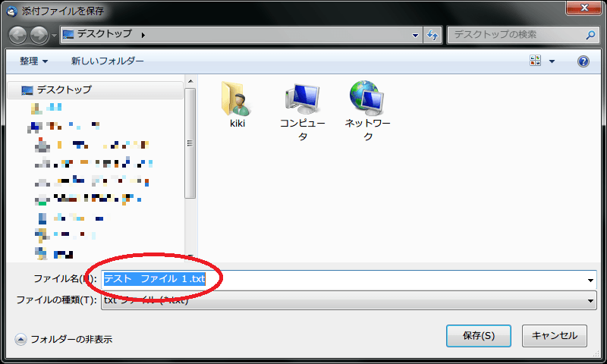Select the コンピュータ (Computer) icon
The image size is (607, 364).
302,100
